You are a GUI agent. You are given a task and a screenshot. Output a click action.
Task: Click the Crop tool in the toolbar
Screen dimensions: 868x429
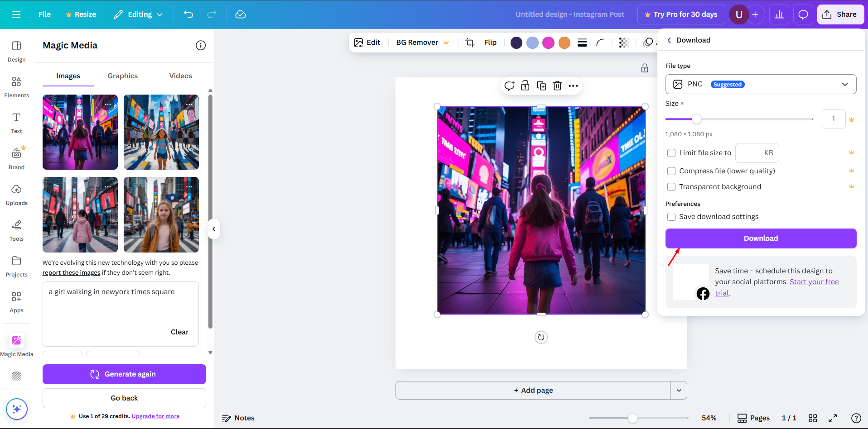[469, 42]
